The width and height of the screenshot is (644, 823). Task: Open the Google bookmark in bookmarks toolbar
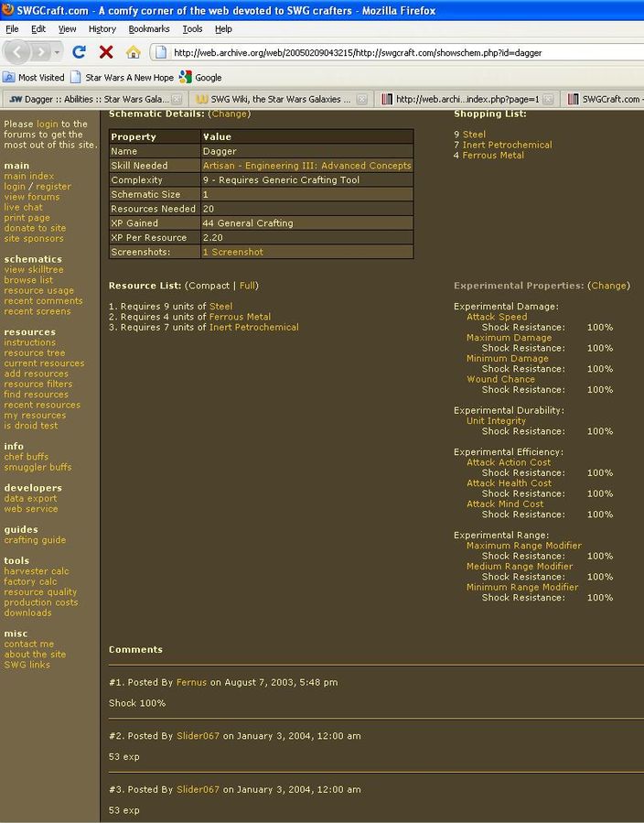[x=200, y=78]
